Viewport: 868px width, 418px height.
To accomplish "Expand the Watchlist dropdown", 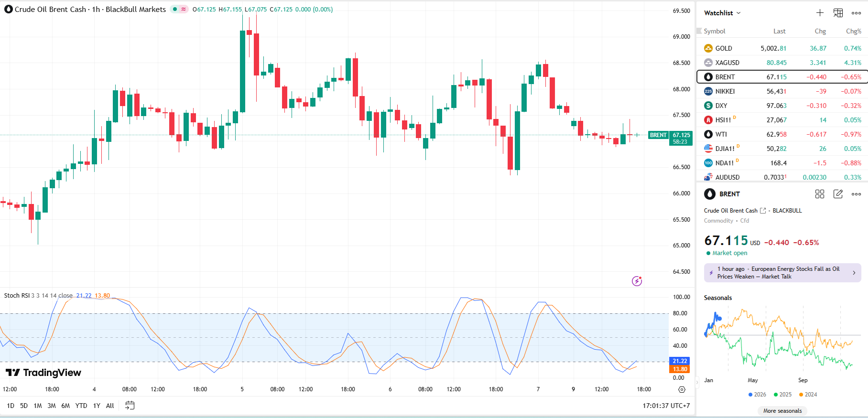I will (722, 13).
